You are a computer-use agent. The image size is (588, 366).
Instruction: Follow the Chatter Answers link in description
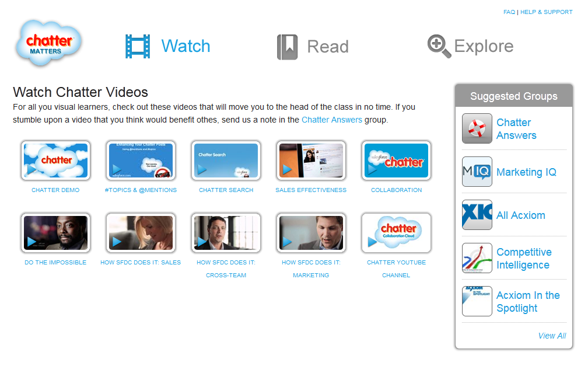332,120
